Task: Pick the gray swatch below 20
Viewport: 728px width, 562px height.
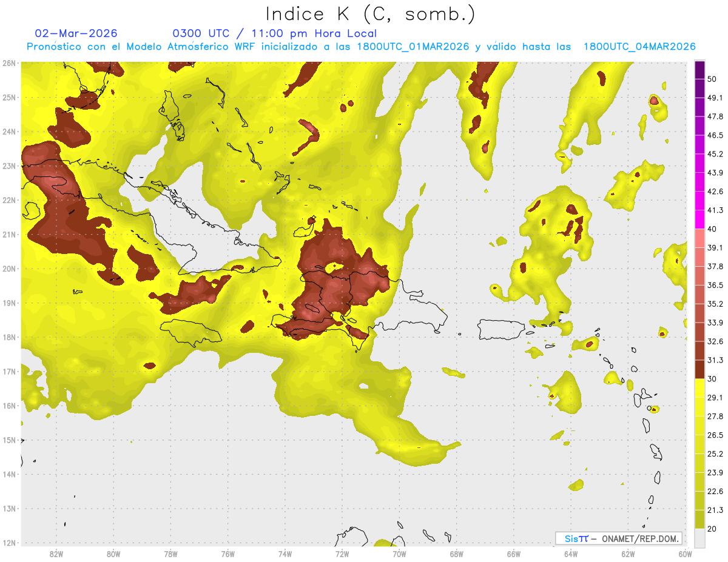Action: tap(699, 538)
